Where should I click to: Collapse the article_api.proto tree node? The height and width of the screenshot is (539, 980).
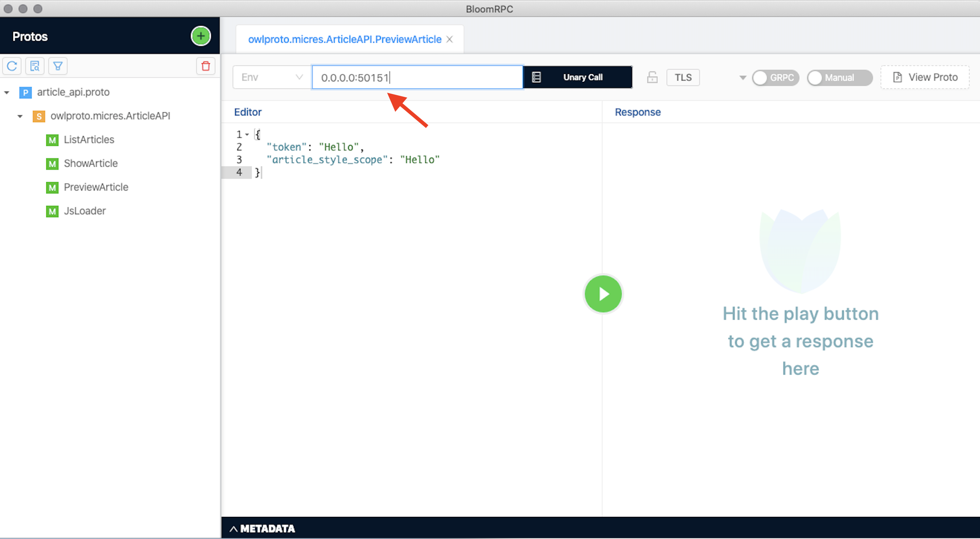pos(7,92)
